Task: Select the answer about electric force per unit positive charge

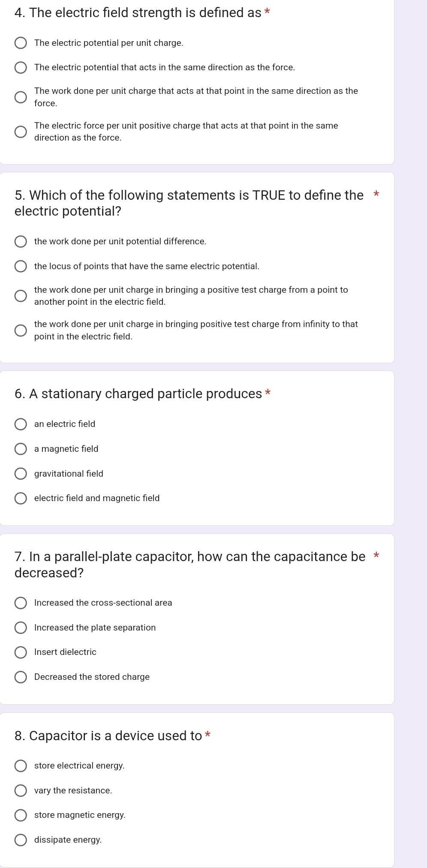Action: point(21,131)
